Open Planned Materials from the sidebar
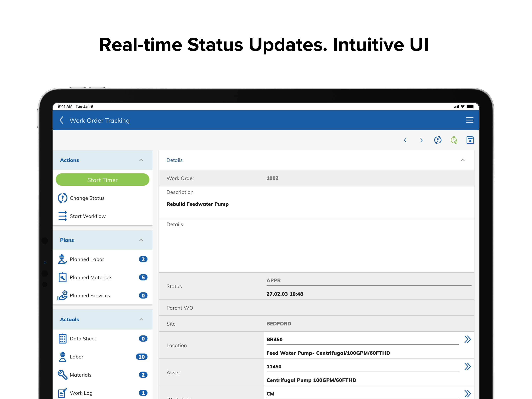 (x=63, y=277)
